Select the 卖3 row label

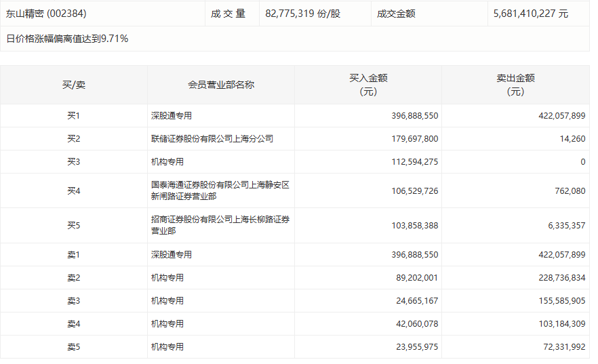[74, 301]
